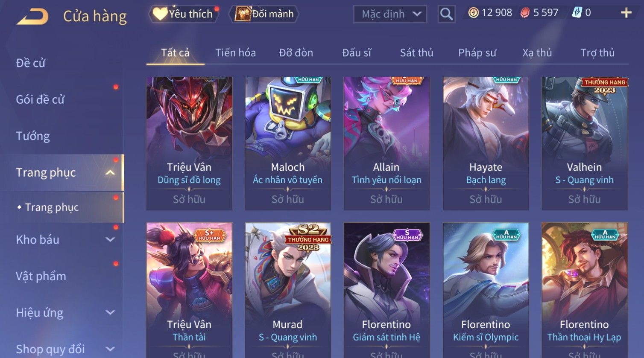Open the Mặc định sort dropdown

click(x=390, y=14)
